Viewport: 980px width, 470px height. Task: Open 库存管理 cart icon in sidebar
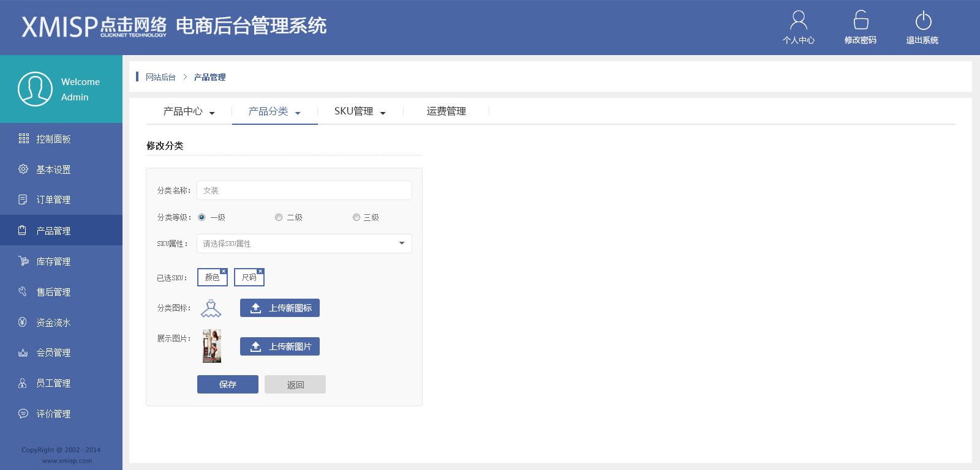click(23, 261)
